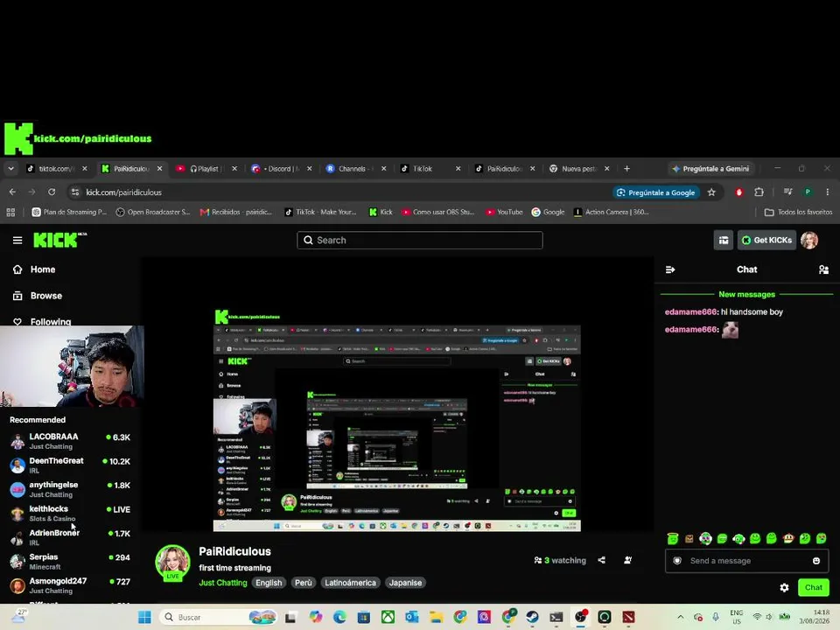Focus the Send a message field
840x630 pixels.
746,561
